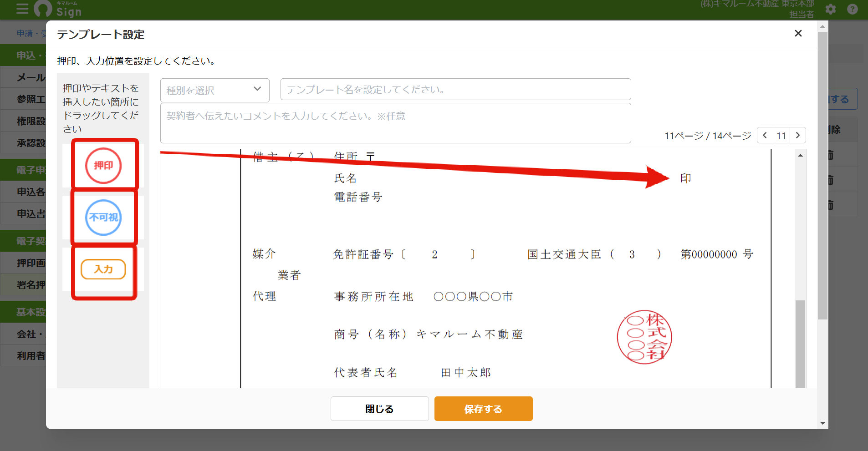868x451 pixels.
Task: Click the 保存する button
Action: pyautogui.click(x=484, y=409)
